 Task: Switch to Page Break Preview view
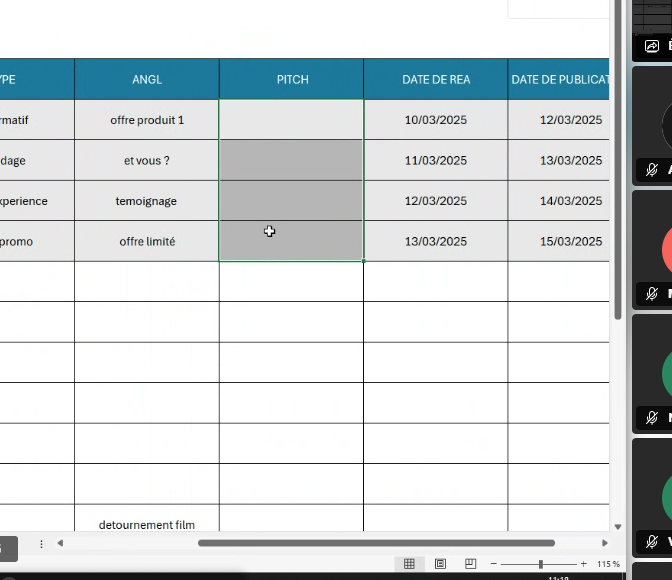coord(471,564)
